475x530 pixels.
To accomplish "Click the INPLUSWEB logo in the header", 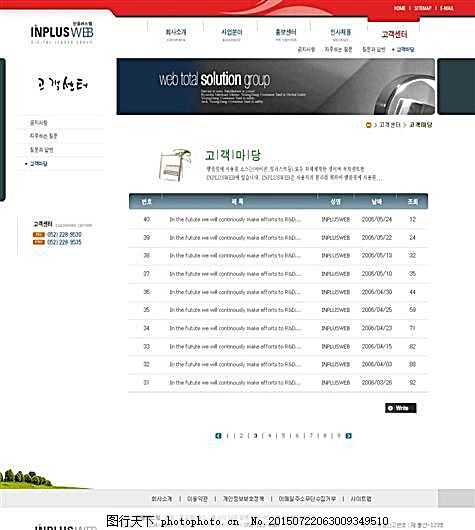I will [x=62, y=32].
